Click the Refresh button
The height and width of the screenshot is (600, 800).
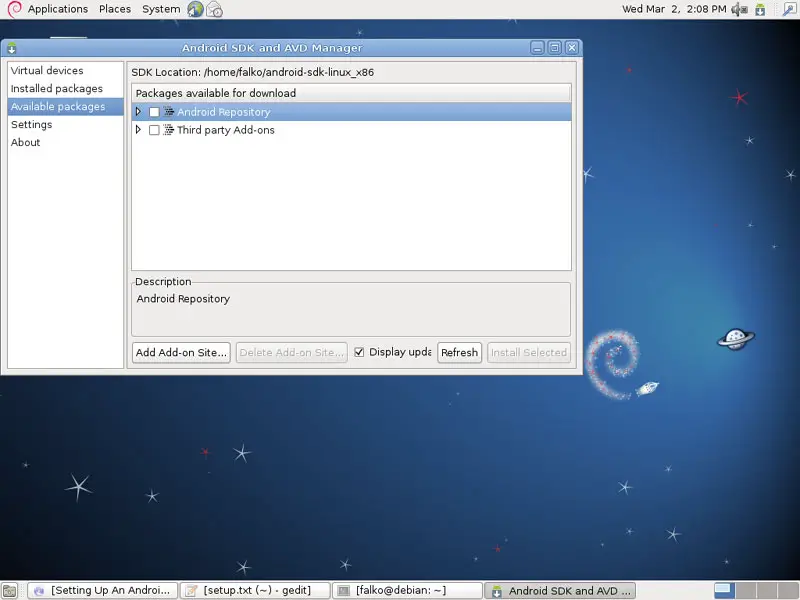click(x=459, y=353)
